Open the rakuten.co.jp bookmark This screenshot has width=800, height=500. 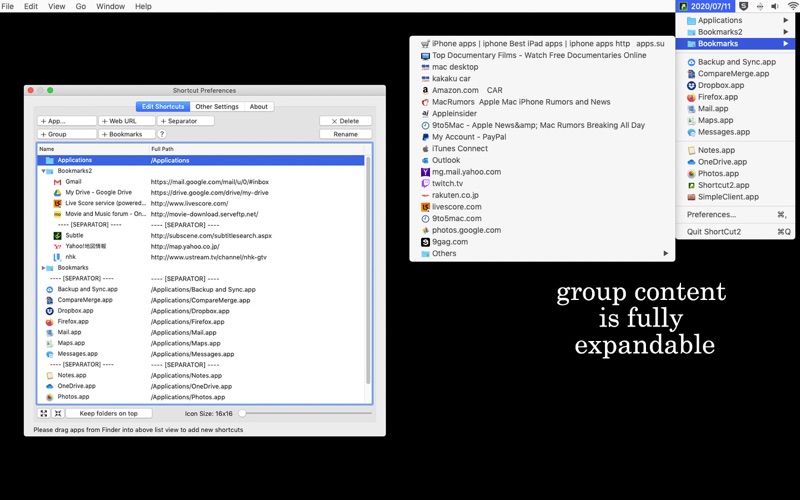point(542,195)
